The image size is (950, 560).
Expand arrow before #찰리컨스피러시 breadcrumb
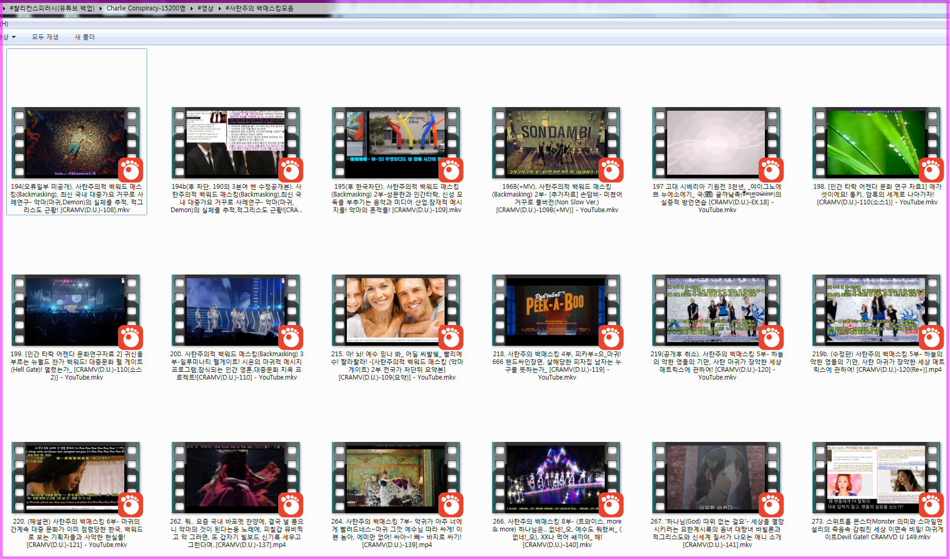(4, 8)
